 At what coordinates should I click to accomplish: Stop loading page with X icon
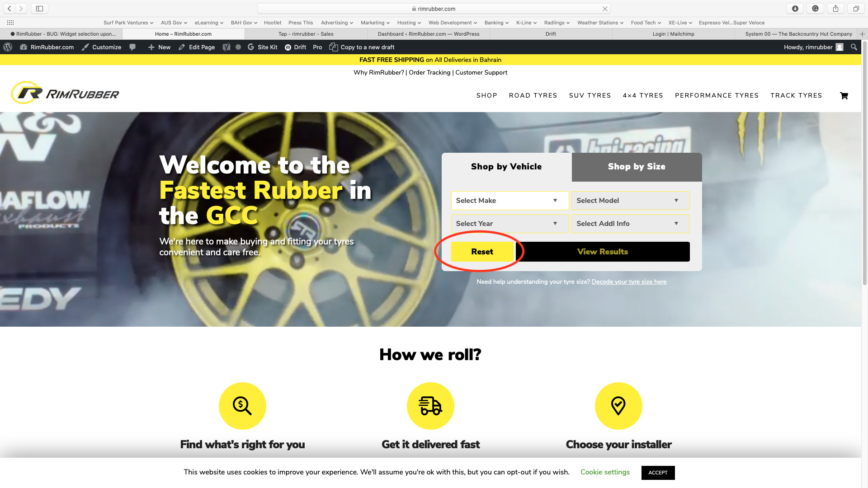coord(605,9)
